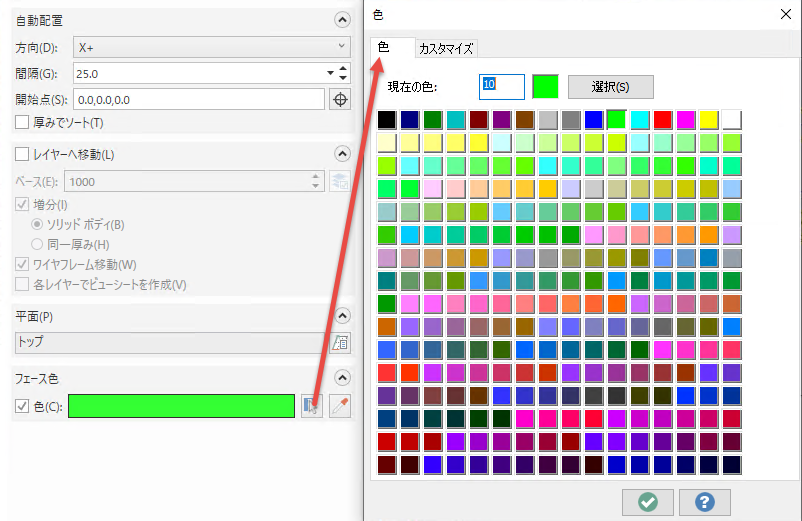Pick the light gray swatch in the top row
Viewport: 802px width, 521px height.
(548, 120)
